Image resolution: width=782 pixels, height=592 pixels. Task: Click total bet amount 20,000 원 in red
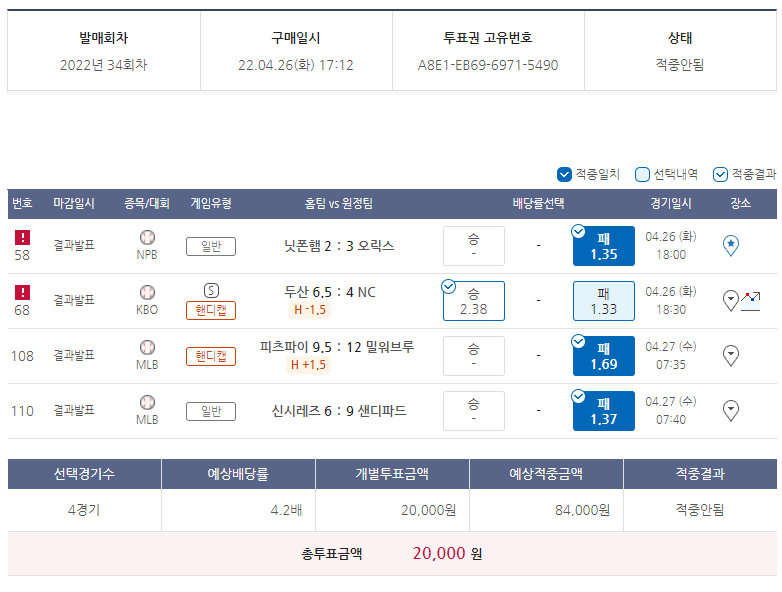point(447,554)
